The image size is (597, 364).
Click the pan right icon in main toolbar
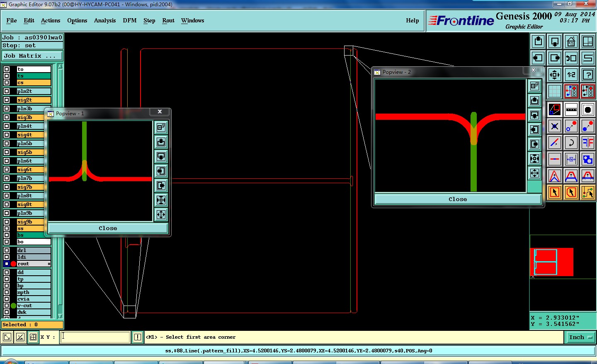pos(555,58)
